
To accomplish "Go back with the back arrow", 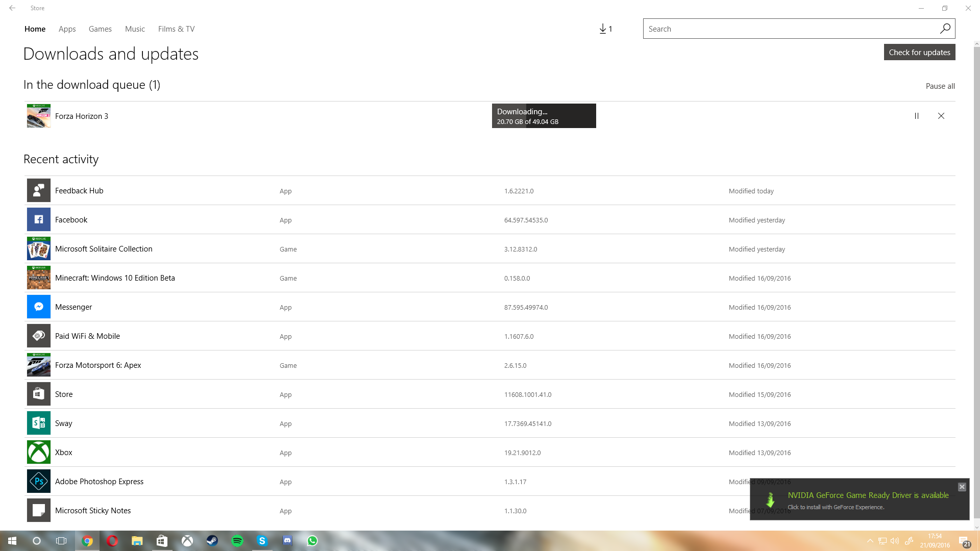I will 12,8.
